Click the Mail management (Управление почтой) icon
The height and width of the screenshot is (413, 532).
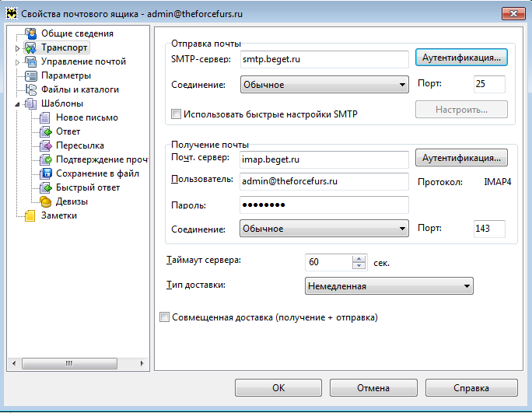[x=31, y=61]
